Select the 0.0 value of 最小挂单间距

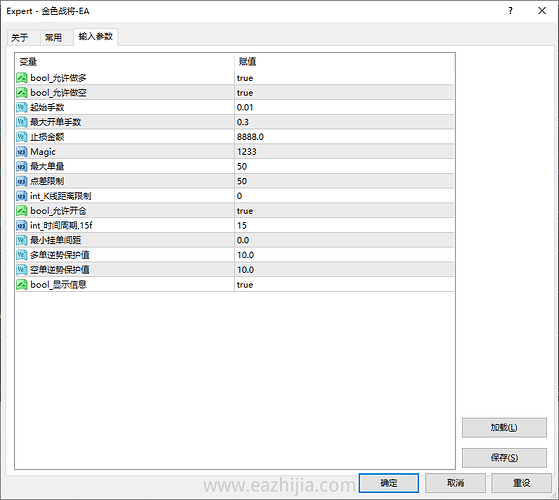click(x=243, y=240)
